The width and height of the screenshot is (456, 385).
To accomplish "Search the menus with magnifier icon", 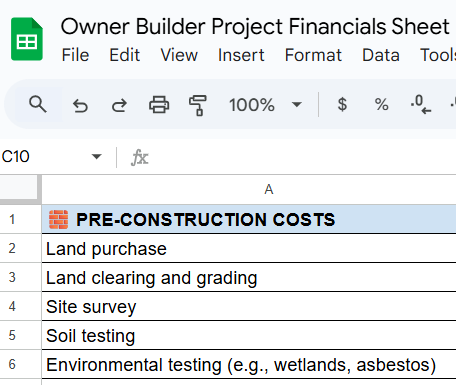I will [x=38, y=105].
